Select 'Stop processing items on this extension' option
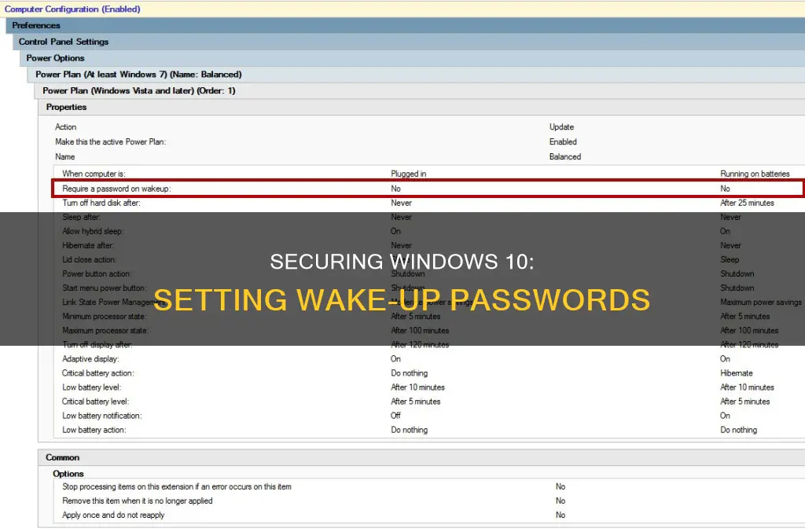 [x=177, y=487]
